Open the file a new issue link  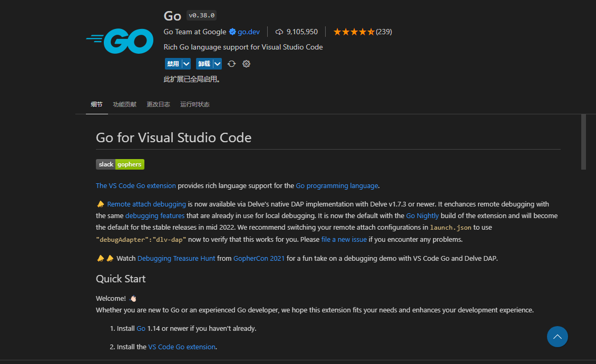pyautogui.click(x=344, y=239)
